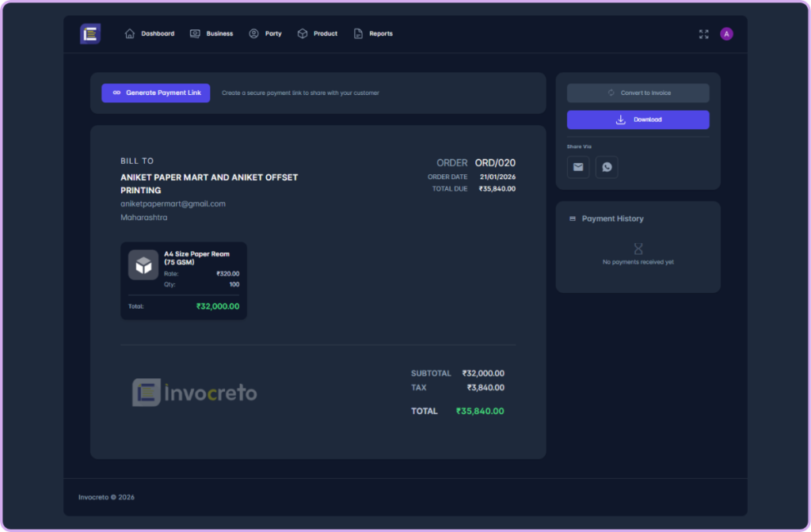Share order via WhatsApp icon

click(607, 167)
